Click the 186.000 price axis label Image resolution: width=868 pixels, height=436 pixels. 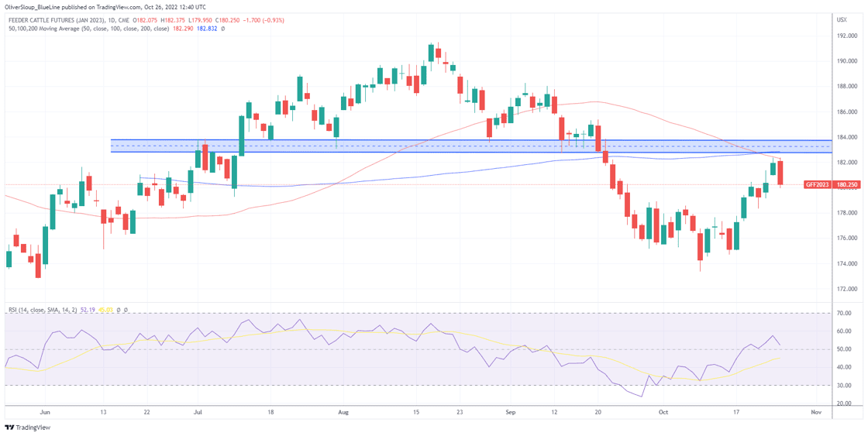[846, 112]
